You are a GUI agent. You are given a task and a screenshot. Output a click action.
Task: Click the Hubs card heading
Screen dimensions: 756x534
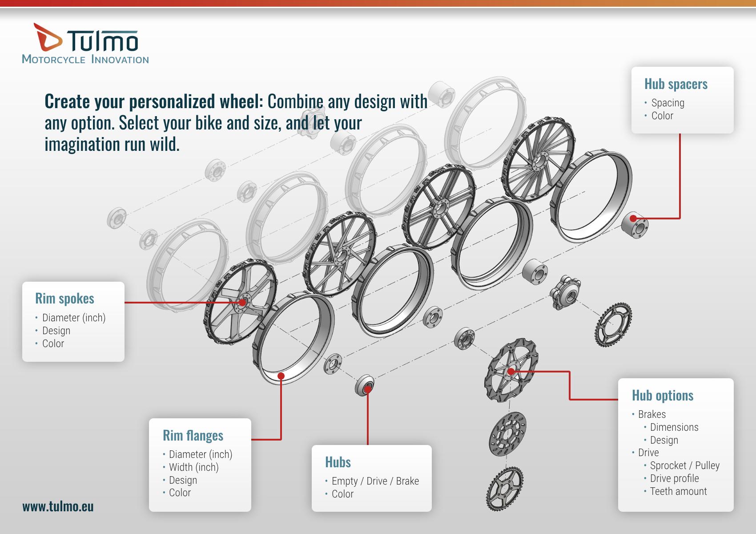(338, 462)
